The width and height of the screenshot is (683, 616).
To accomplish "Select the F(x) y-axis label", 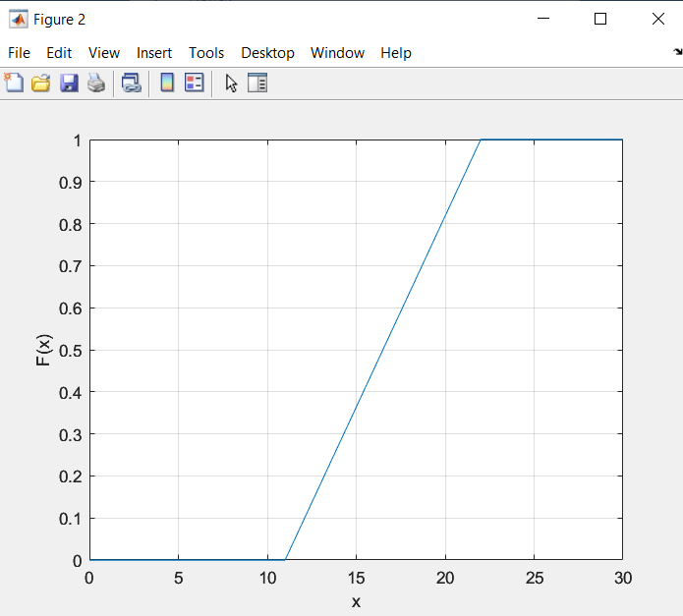I will tap(43, 350).
